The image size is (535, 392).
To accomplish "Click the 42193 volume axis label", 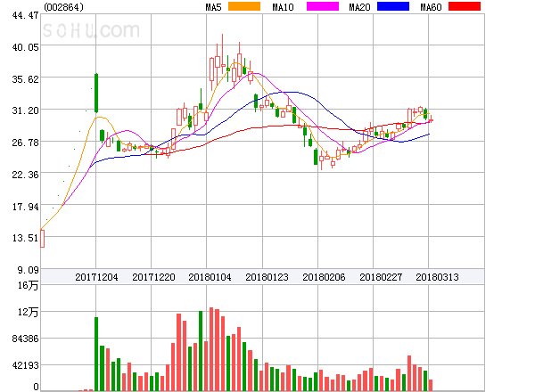I will pyautogui.click(x=25, y=365).
